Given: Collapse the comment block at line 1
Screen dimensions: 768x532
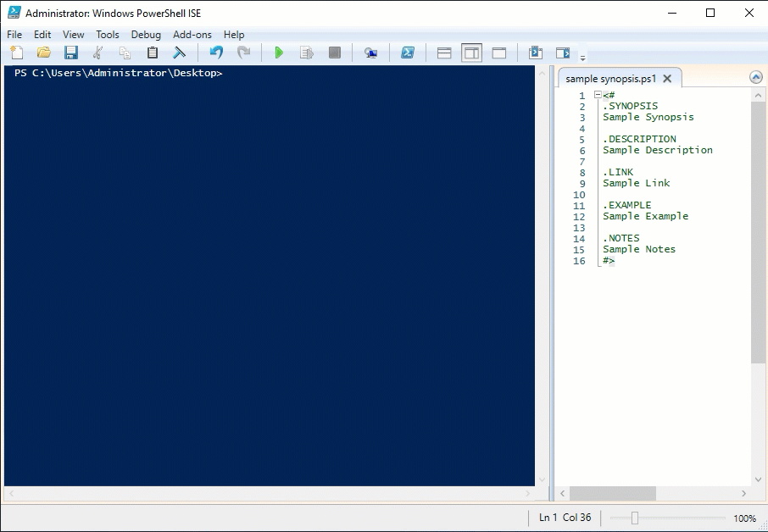Looking at the screenshot, I should pyautogui.click(x=598, y=95).
